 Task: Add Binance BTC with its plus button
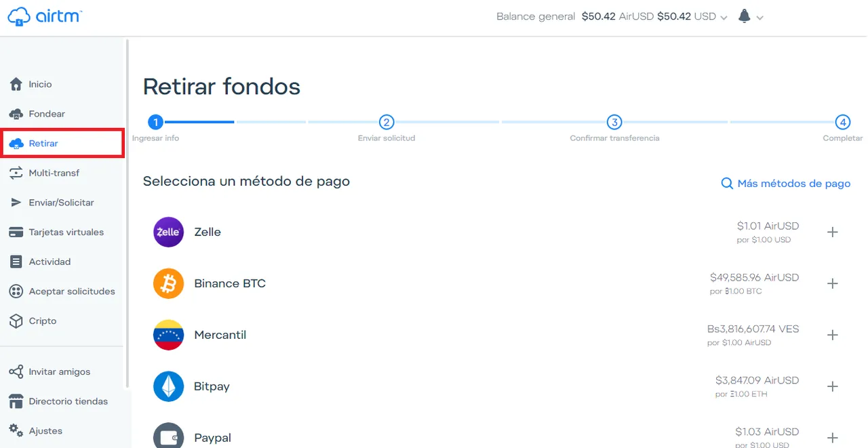[x=833, y=283]
